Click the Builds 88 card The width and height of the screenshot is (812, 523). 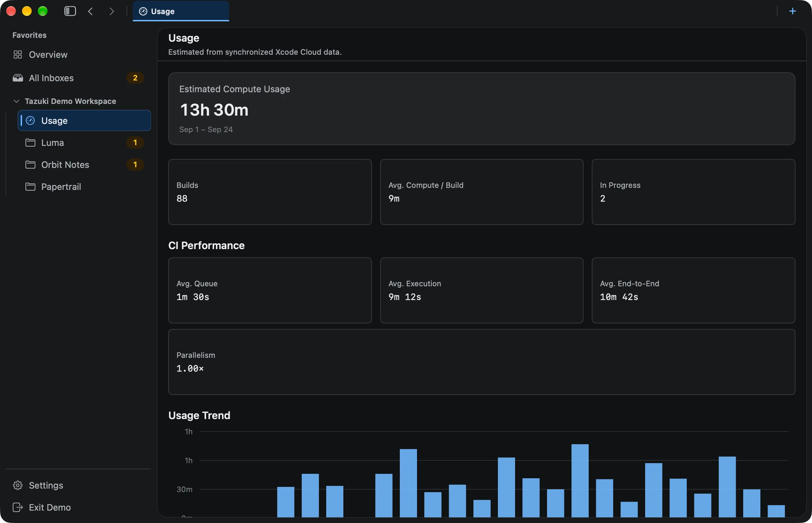point(270,192)
